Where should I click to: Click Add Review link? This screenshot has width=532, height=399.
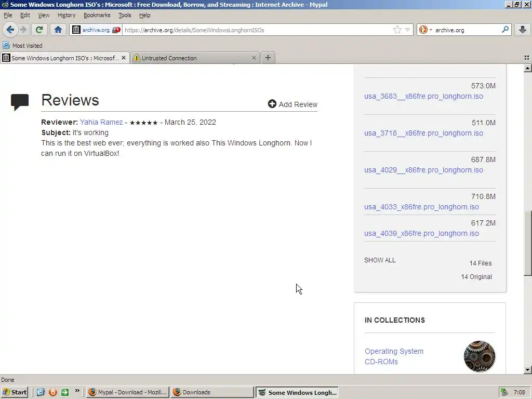pos(292,104)
